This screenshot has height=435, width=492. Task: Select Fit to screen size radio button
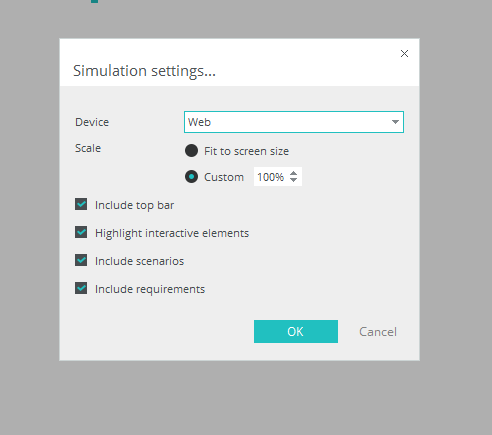pyautogui.click(x=191, y=151)
